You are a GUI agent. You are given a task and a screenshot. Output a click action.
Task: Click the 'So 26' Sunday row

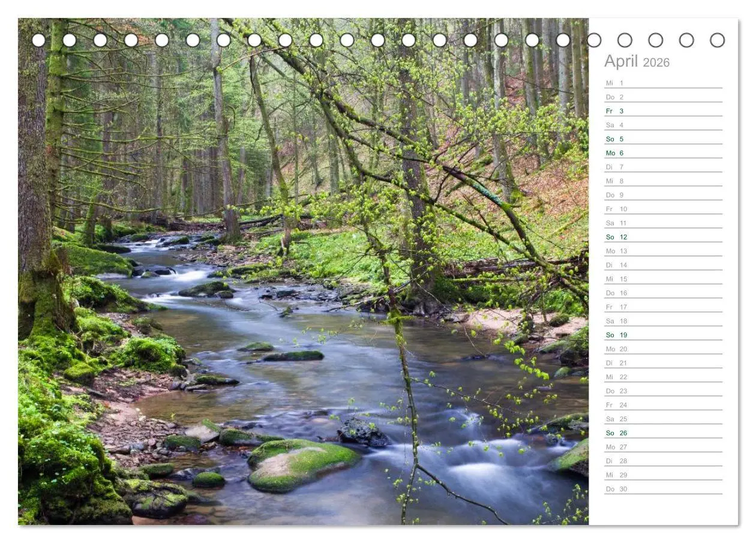tap(663, 432)
